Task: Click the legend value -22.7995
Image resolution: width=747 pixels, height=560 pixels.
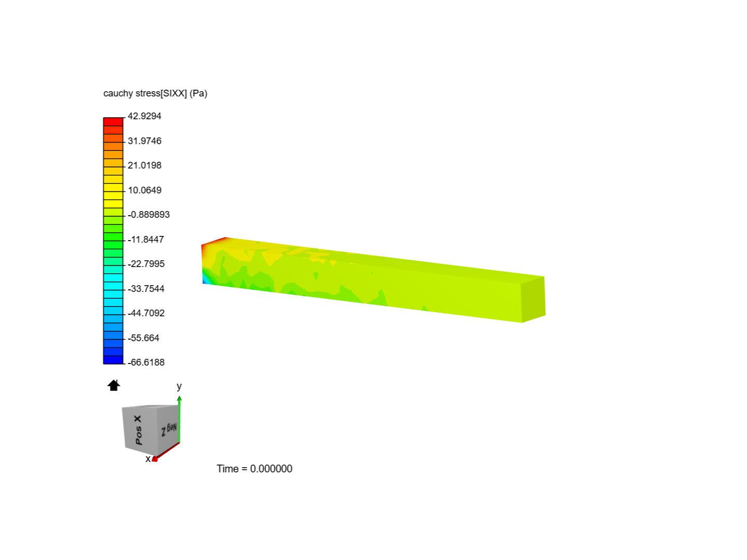Action: (x=146, y=264)
